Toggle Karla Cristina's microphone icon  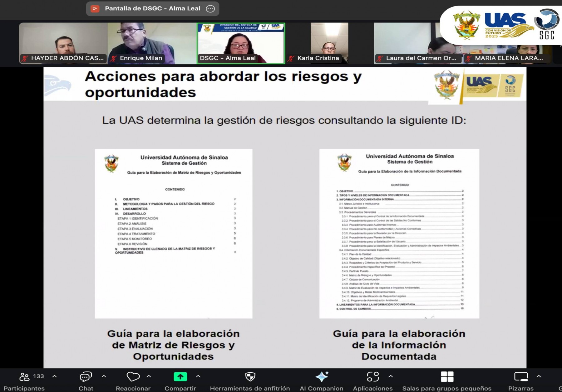(291, 58)
